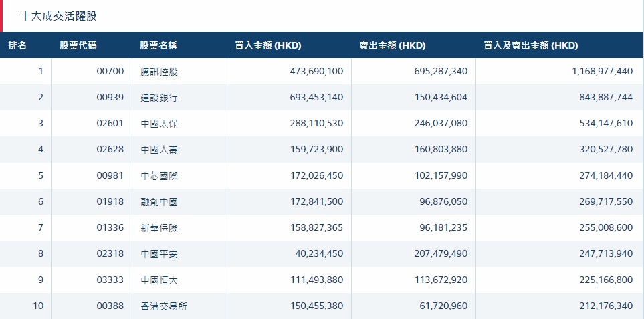Sort by 買入金額 (HKD) column
This screenshot has height=319, width=644.
click(x=268, y=46)
